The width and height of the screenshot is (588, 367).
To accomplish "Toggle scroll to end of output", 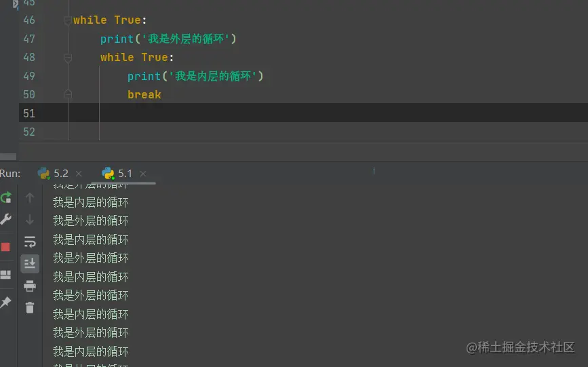I will 30,263.
